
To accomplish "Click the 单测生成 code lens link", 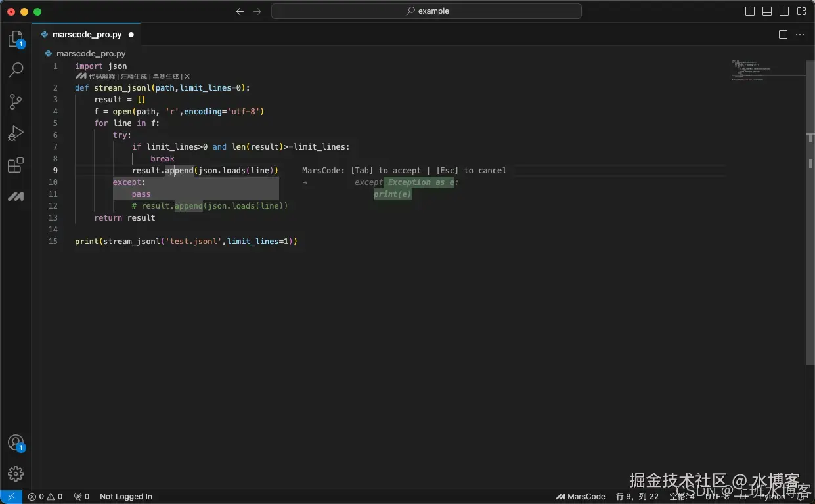I will [165, 77].
